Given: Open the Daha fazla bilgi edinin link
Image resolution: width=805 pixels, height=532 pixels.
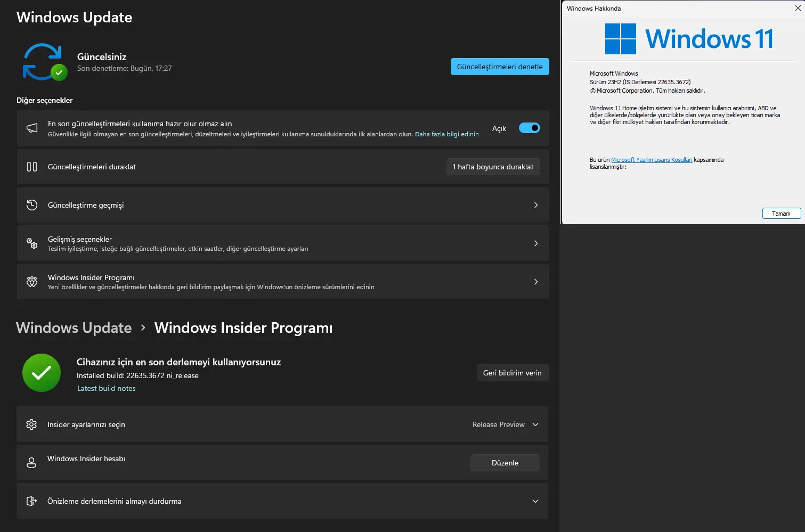Looking at the screenshot, I should (x=447, y=134).
